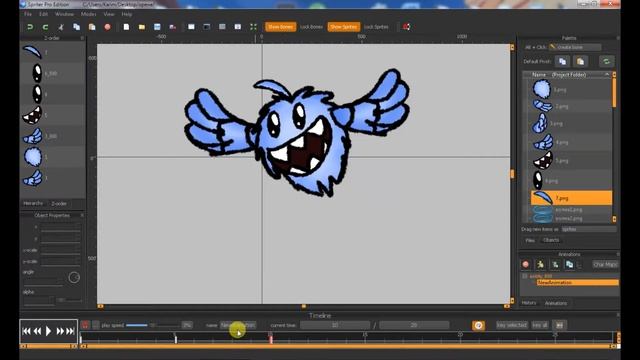The image size is (640, 360).
Task: Click the green fit-to-screen arrows icon
Action: click(x=253, y=27)
